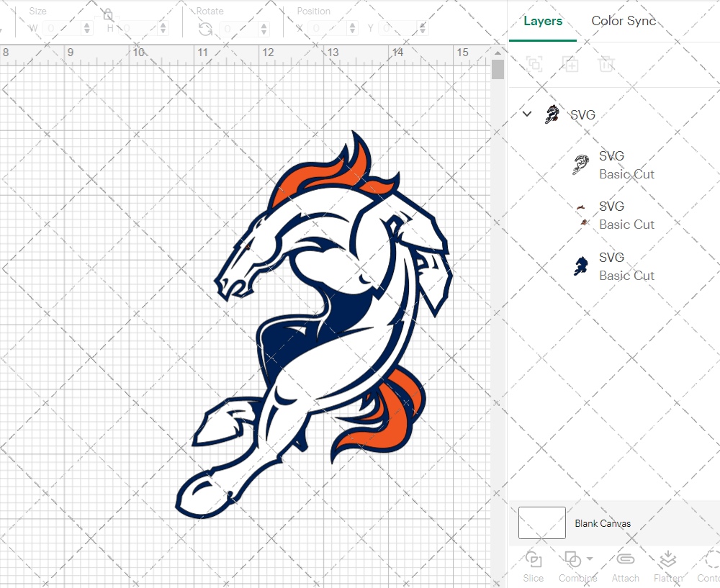Toggle the size aspect ratio lock
Screen dimensions: 720x588
108,14
